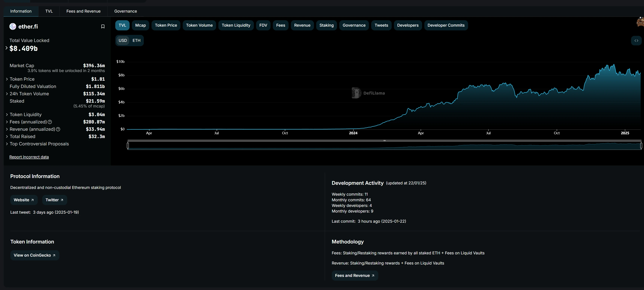Switch to the Governance tab
The width and height of the screenshot is (644, 290).
coord(125,11)
